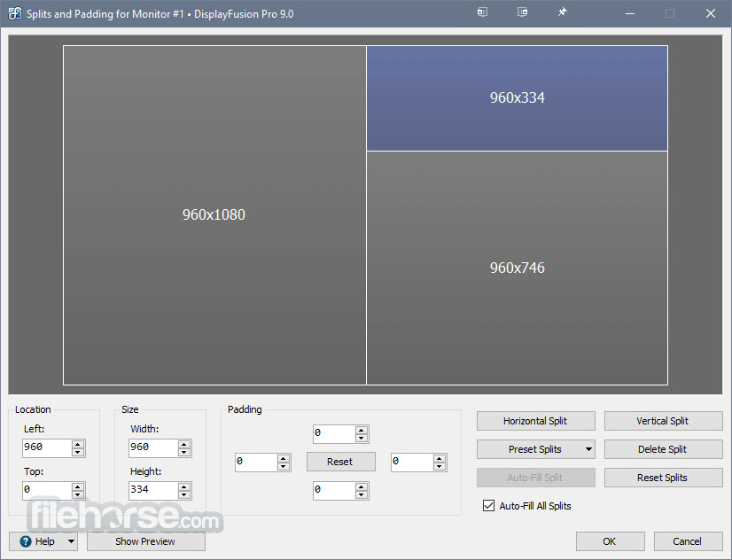Click into the left padding field
The width and height of the screenshot is (732, 560).
click(x=256, y=462)
